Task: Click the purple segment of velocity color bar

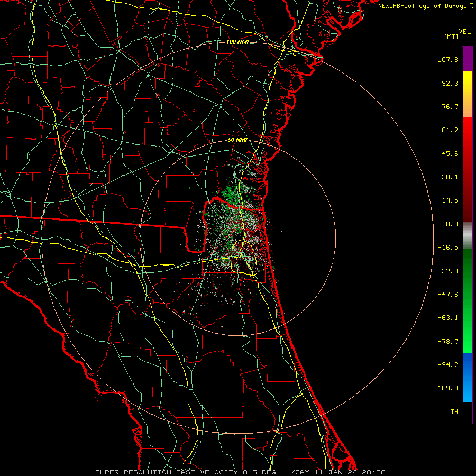Action: (467, 59)
